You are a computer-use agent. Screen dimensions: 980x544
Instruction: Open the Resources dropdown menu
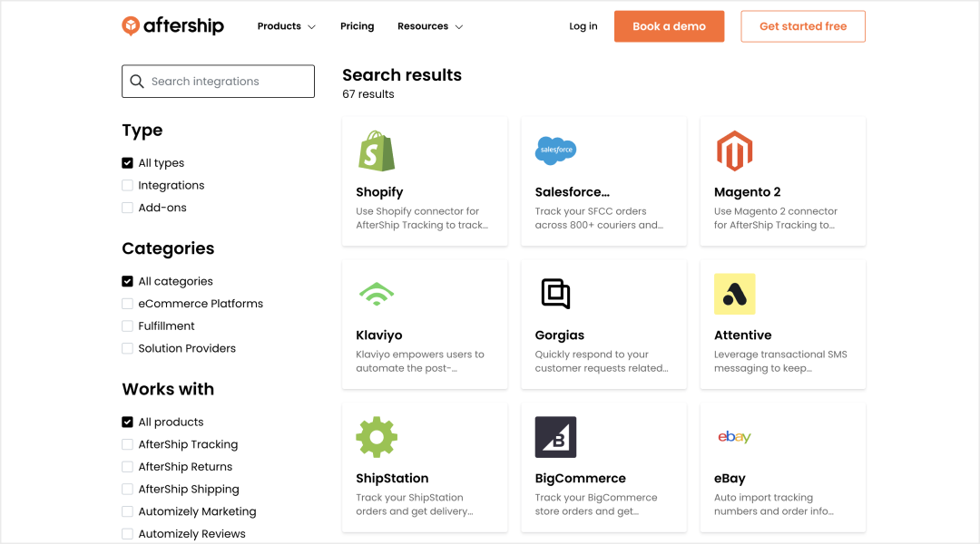430,26
